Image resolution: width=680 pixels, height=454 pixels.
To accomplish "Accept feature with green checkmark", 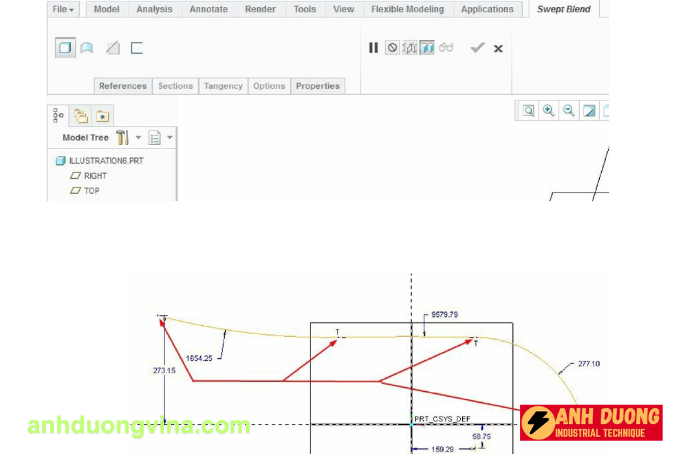I will (477, 47).
